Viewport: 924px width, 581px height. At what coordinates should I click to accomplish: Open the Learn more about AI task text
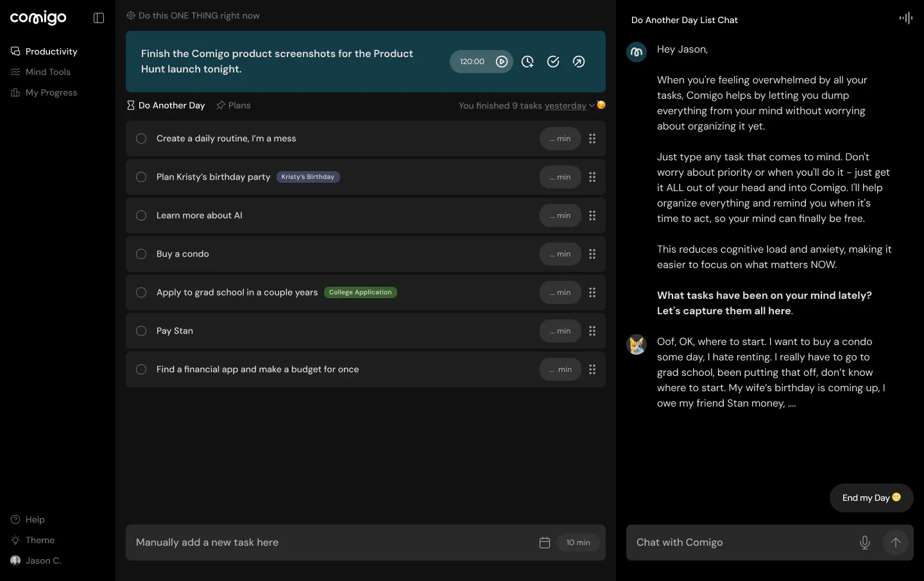[x=200, y=215]
